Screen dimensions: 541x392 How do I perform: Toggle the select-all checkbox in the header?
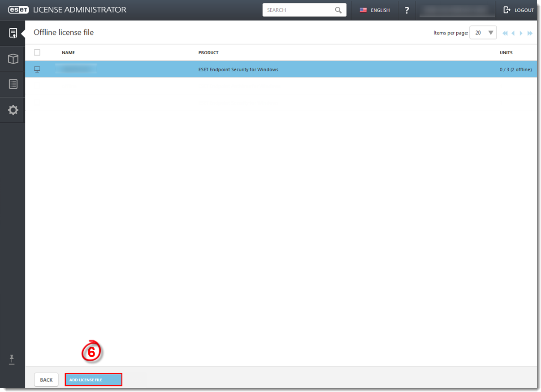(x=37, y=52)
